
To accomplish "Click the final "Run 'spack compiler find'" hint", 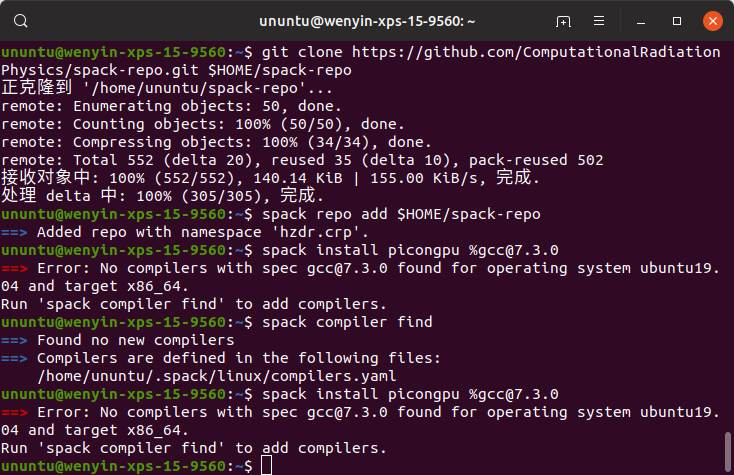I will click(193, 448).
